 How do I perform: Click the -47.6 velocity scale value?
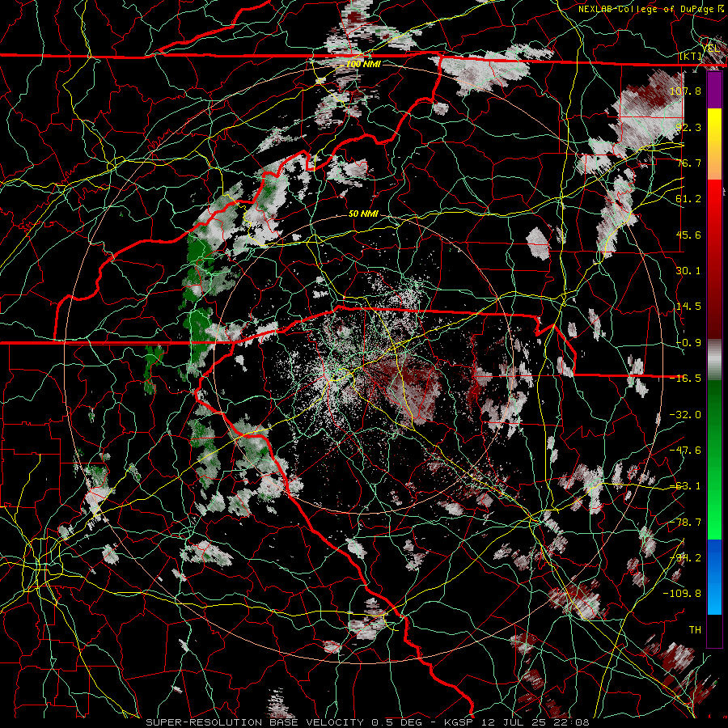685,451
